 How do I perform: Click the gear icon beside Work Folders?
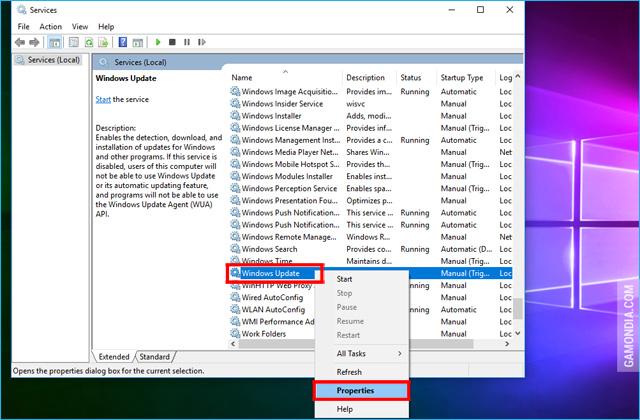pyautogui.click(x=235, y=333)
